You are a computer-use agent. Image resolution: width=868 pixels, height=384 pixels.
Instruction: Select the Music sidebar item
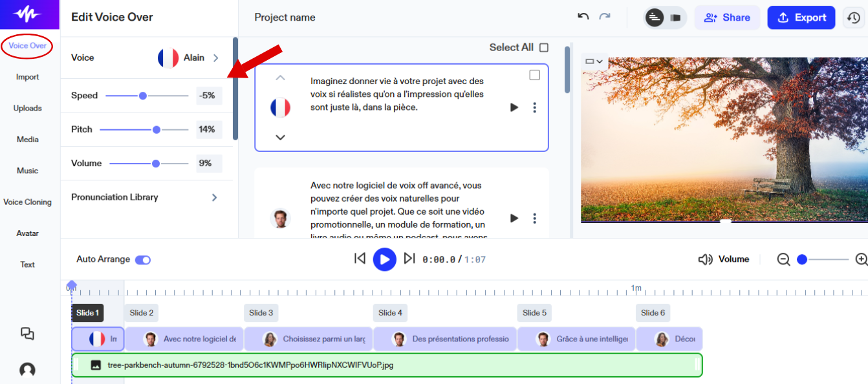click(28, 170)
